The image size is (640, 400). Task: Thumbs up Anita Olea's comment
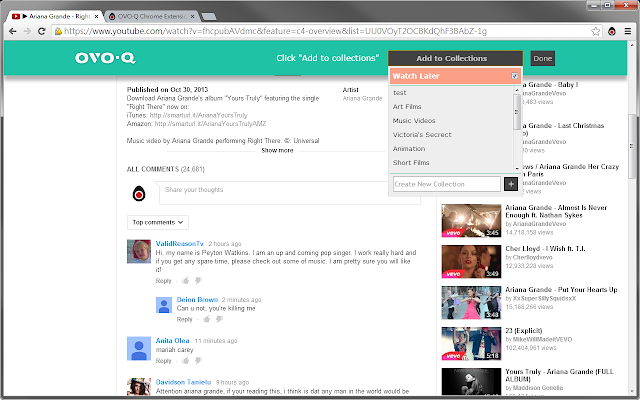(x=186, y=360)
